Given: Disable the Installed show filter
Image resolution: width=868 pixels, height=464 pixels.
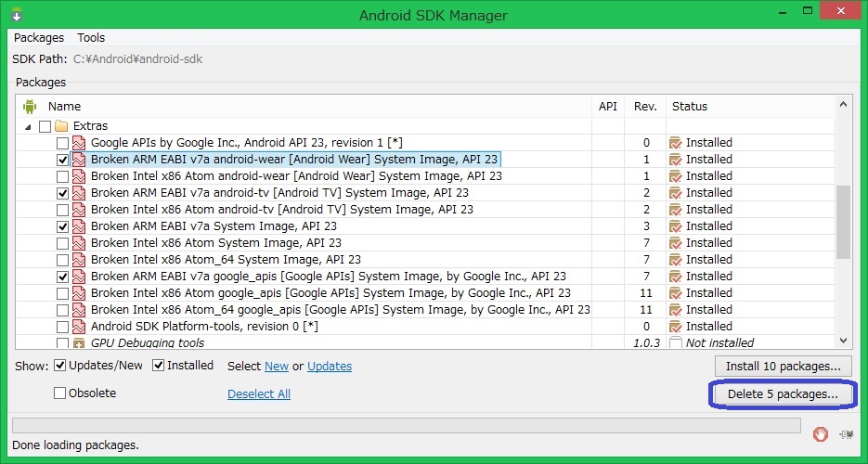Looking at the screenshot, I should click(x=159, y=366).
